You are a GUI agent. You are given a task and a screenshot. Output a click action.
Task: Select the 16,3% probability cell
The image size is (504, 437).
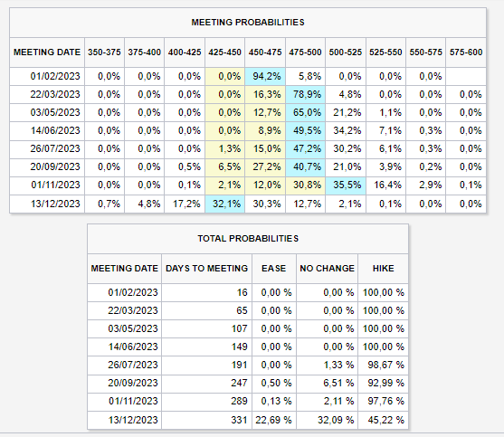click(265, 94)
